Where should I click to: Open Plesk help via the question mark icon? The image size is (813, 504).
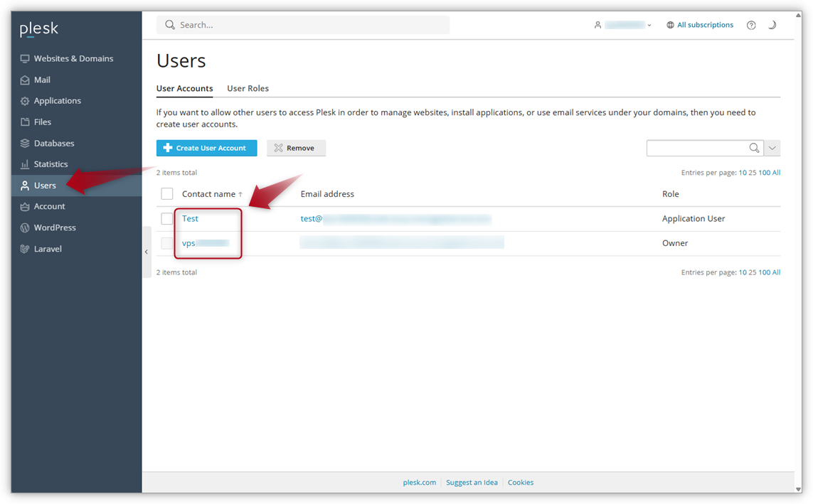pyautogui.click(x=751, y=24)
